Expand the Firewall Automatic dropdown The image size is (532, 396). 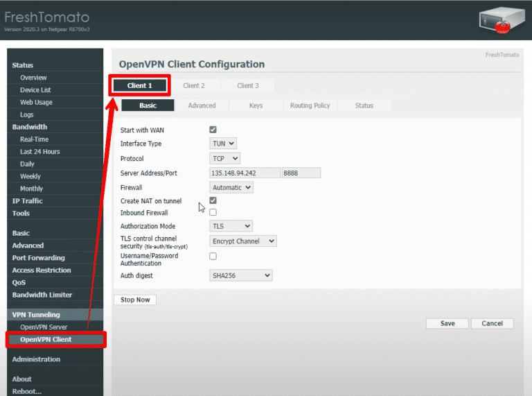[231, 187]
